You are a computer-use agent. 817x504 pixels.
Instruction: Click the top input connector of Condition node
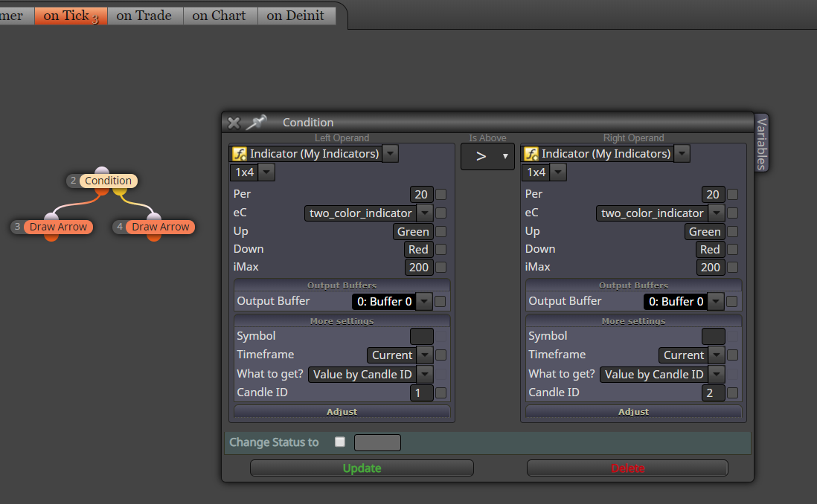point(102,170)
